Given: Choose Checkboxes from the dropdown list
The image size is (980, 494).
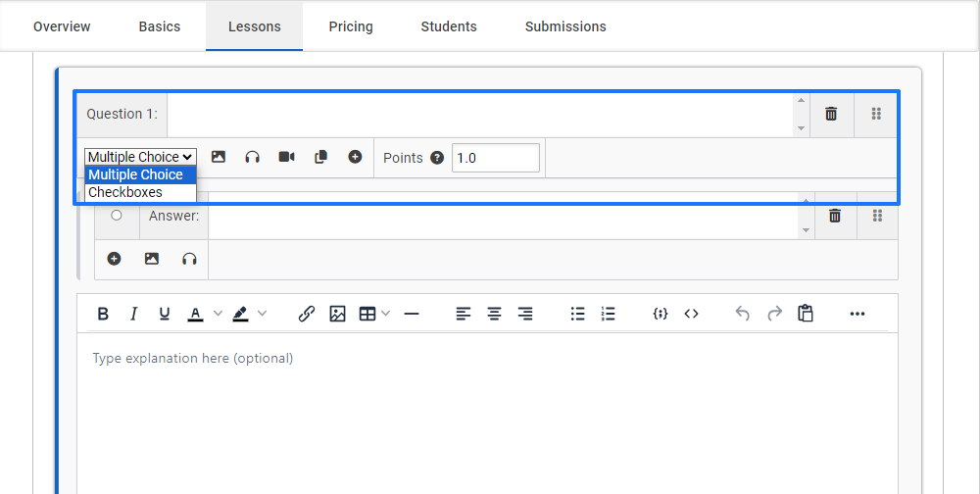Looking at the screenshot, I should (140, 192).
